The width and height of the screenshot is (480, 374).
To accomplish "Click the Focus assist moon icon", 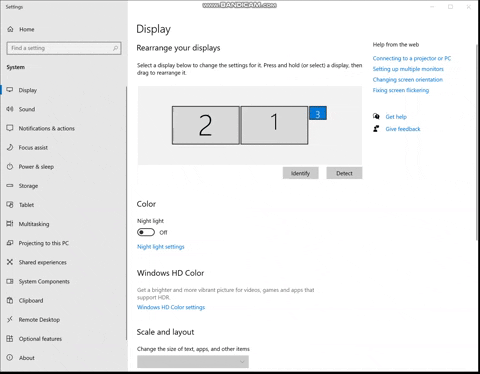I will tap(10, 147).
